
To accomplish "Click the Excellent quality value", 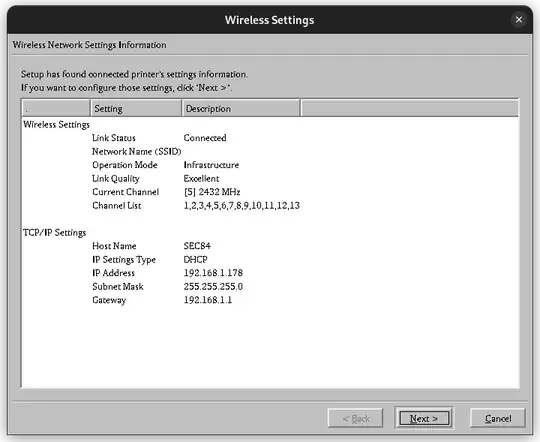I will (201, 178).
